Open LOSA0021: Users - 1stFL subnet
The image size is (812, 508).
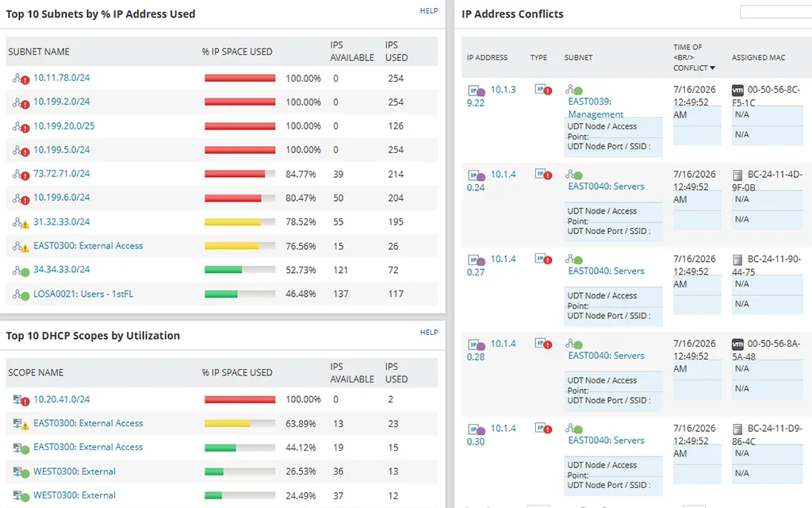(x=83, y=294)
